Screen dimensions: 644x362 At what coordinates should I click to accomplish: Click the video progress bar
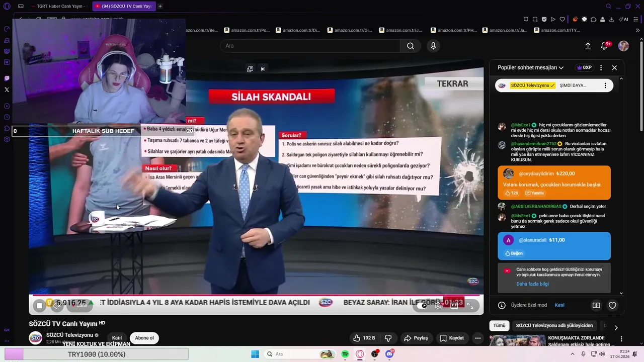coord(256,295)
